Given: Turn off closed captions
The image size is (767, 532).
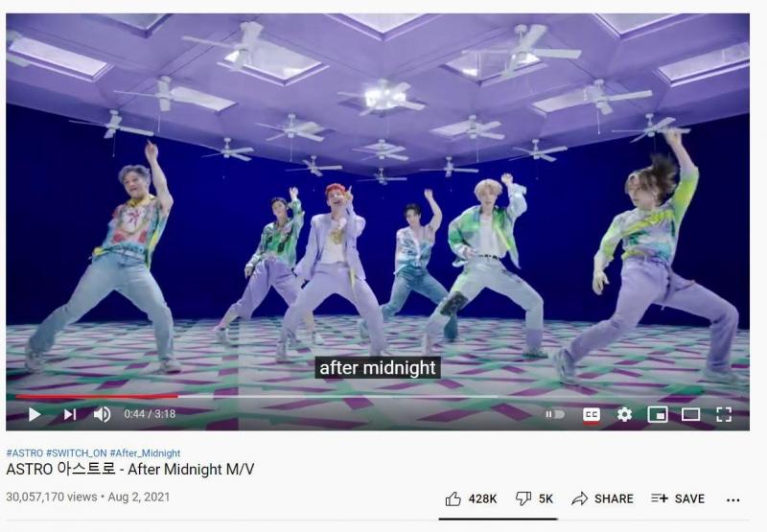Looking at the screenshot, I should [592, 415].
